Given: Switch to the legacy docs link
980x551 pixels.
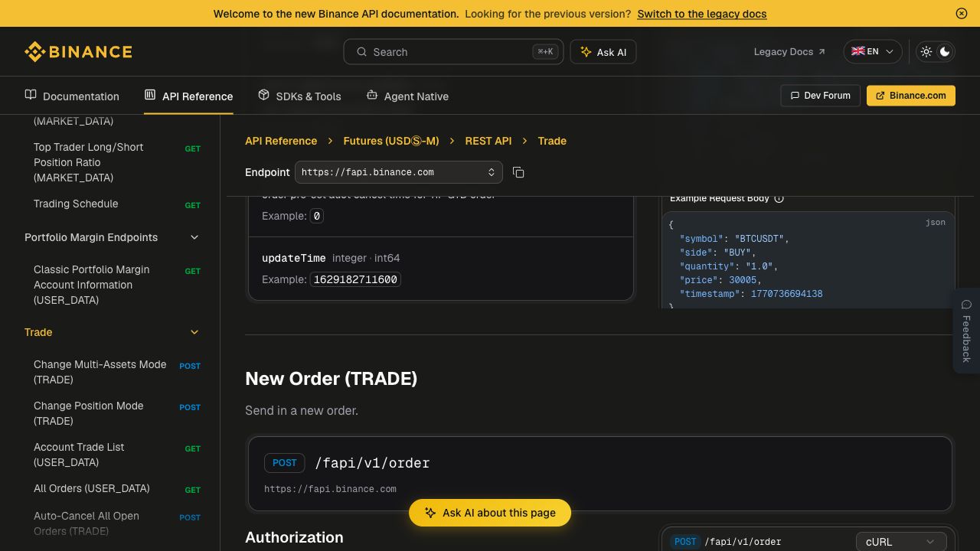Looking at the screenshot, I should click(701, 14).
